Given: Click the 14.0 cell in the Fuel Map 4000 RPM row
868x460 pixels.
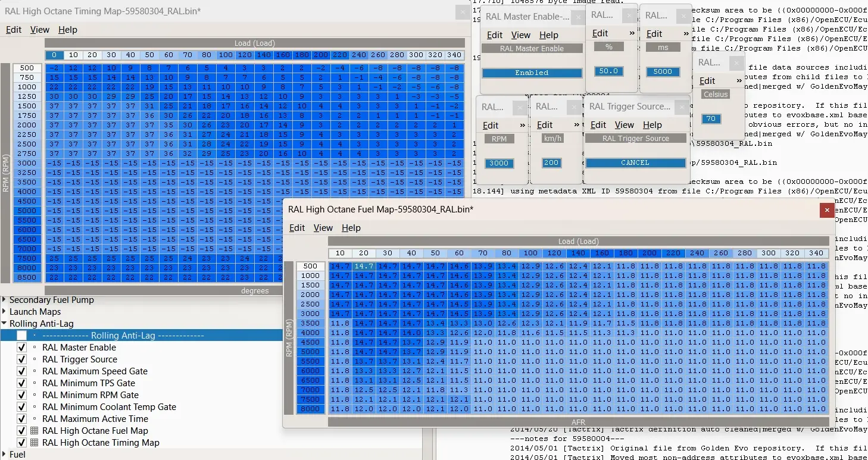Looking at the screenshot, I should tap(411, 333).
